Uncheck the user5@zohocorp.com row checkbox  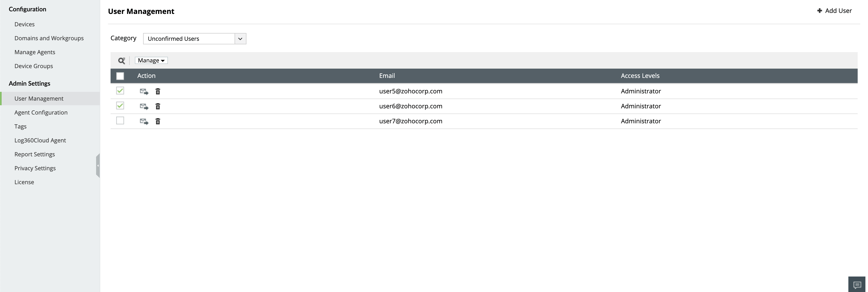120,91
